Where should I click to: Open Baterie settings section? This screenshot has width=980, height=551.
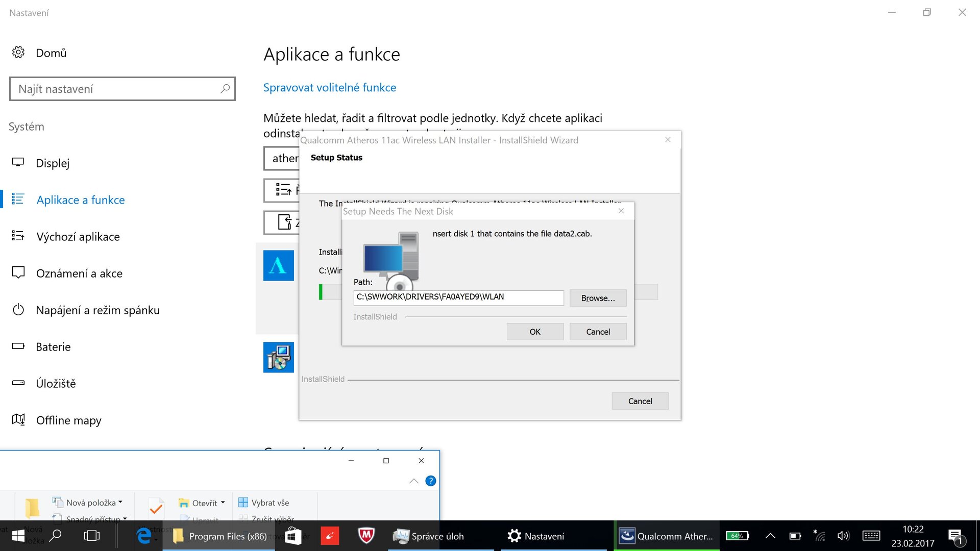53,347
